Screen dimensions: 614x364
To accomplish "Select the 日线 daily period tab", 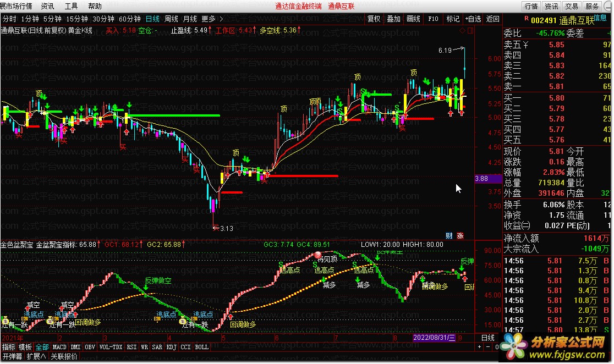I will point(152,19).
